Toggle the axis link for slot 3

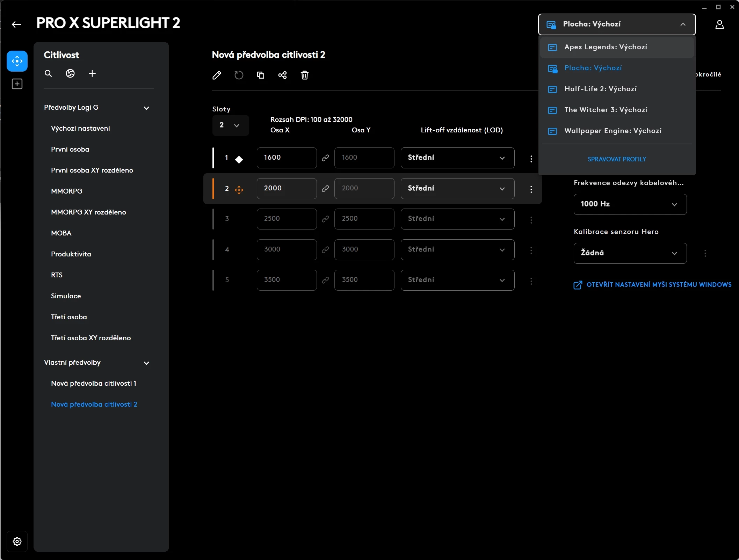pos(325,219)
